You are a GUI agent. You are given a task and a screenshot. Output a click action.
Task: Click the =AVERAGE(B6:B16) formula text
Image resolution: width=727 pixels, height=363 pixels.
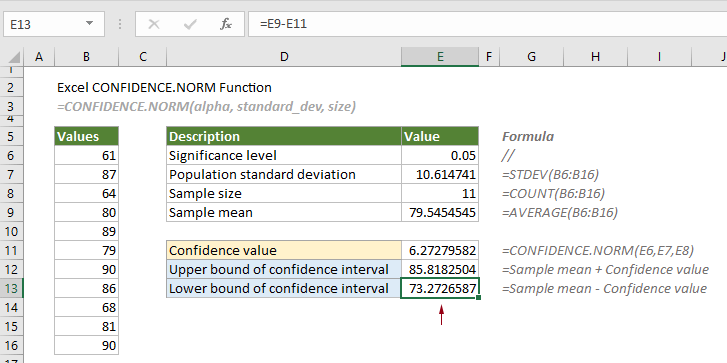pos(560,213)
